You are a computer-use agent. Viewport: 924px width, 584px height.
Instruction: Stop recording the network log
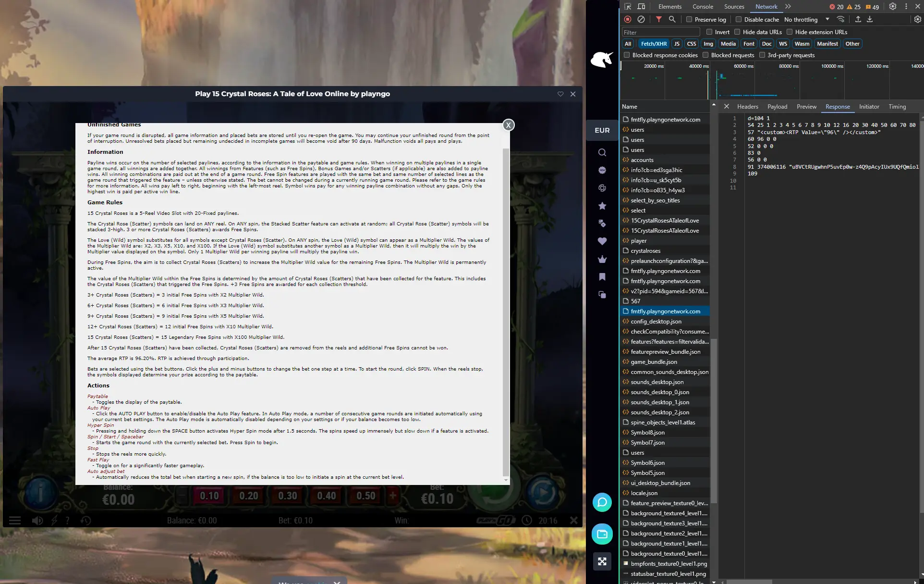coord(628,19)
